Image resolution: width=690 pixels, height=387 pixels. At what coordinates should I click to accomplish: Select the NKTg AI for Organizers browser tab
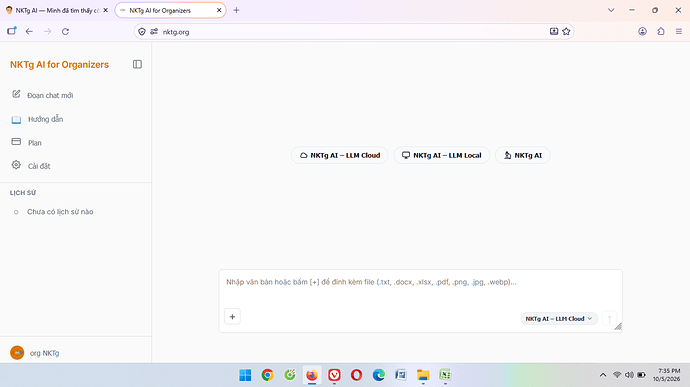tap(170, 10)
